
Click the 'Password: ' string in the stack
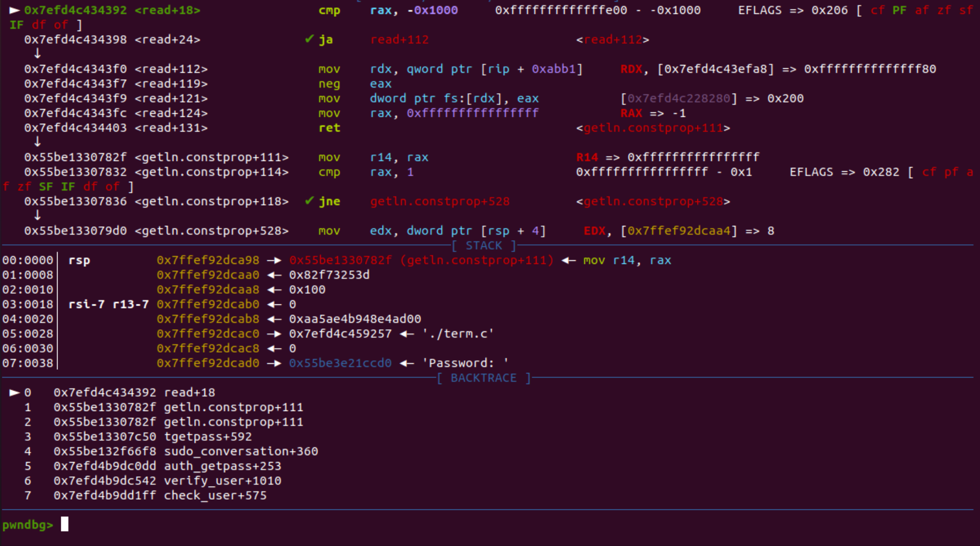pos(465,363)
